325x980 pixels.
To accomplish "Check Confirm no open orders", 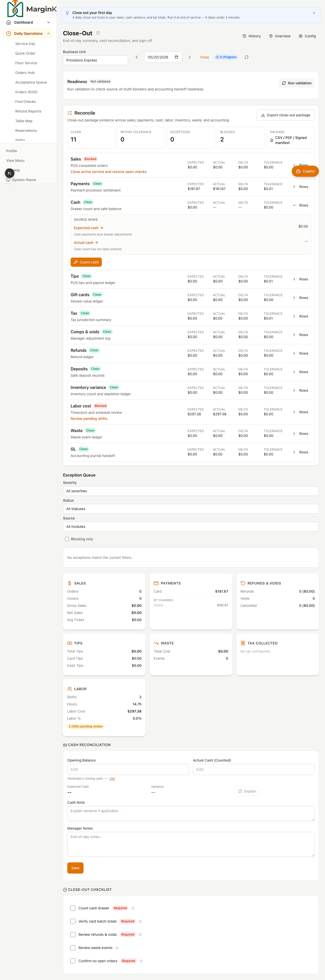I will [x=73, y=961].
